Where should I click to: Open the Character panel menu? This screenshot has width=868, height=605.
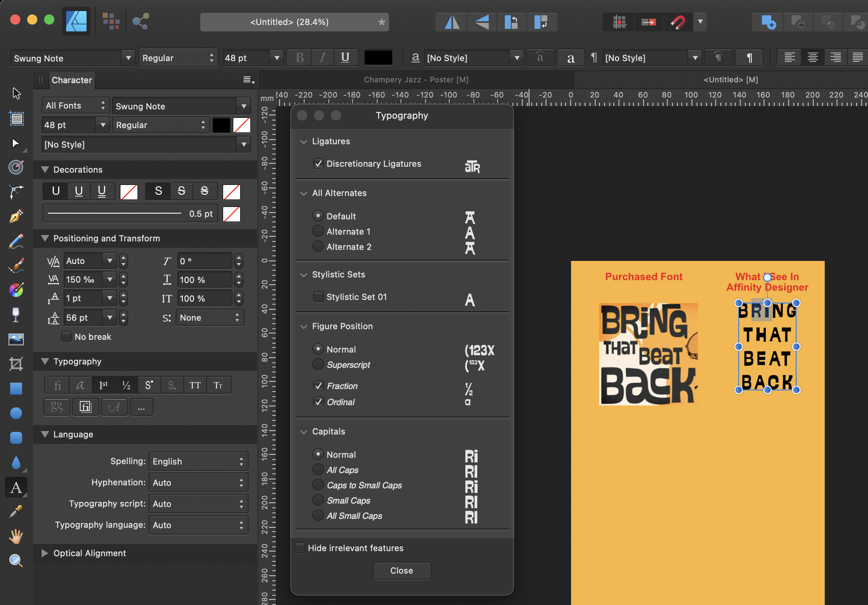coord(247,80)
